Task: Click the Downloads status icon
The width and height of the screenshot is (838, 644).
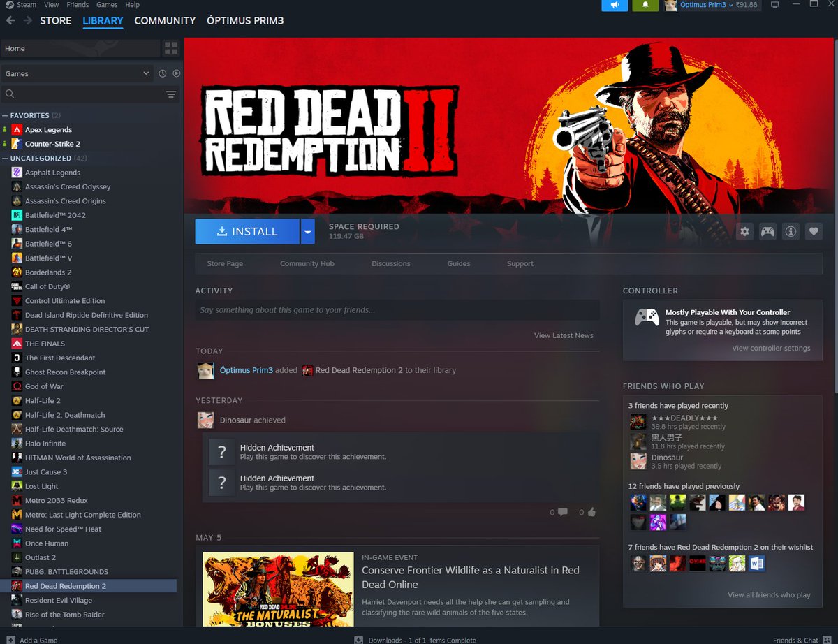Action: pyautogui.click(x=359, y=640)
